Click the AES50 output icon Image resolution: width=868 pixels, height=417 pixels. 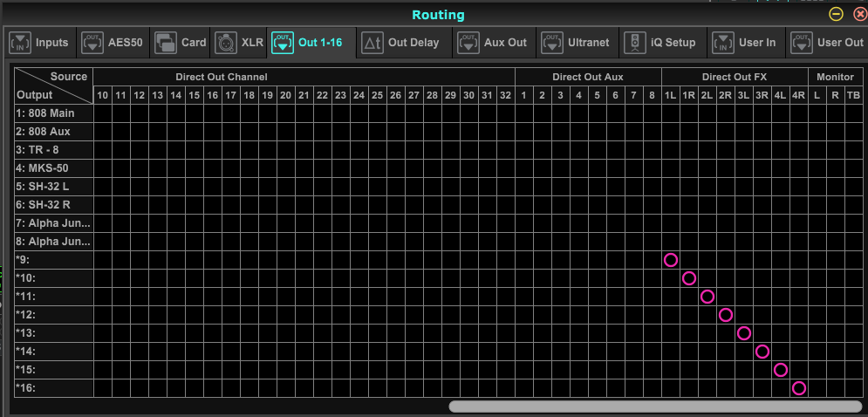(x=92, y=43)
